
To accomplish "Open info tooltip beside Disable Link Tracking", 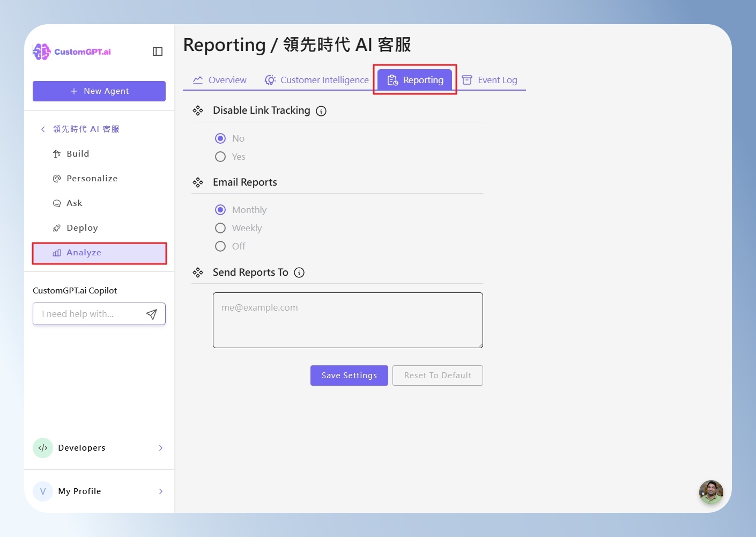I will point(321,111).
